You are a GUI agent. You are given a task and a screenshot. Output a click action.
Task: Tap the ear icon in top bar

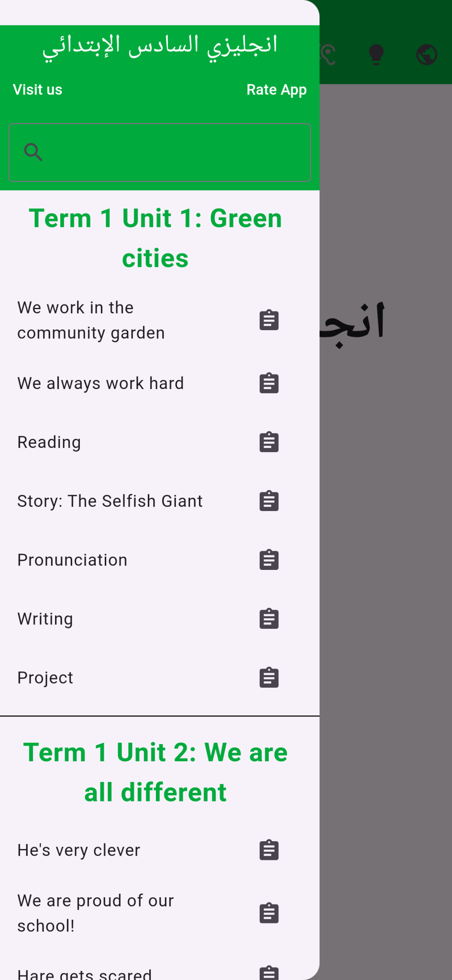[329, 55]
